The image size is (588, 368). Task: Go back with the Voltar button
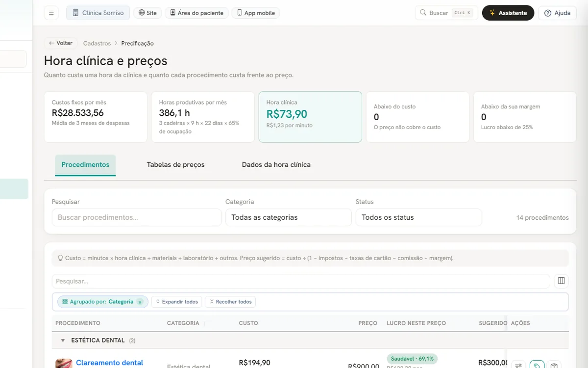coord(61,43)
